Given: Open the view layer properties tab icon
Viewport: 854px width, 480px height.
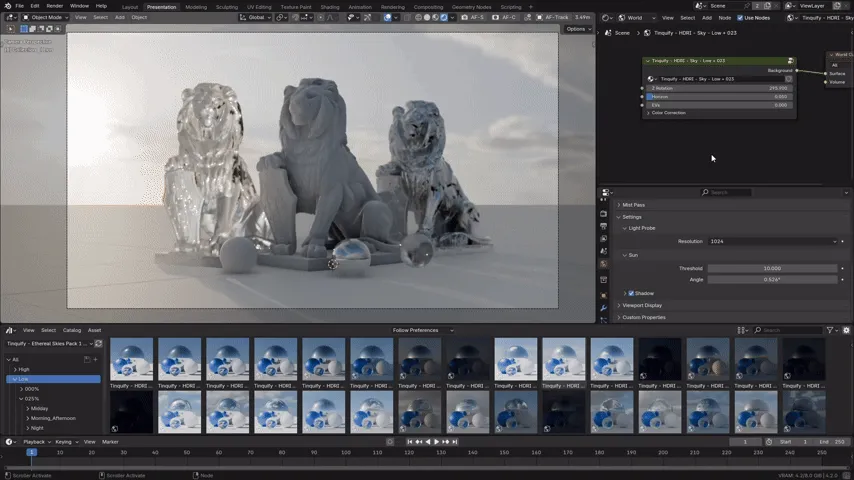Looking at the screenshot, I should (603, 239).
